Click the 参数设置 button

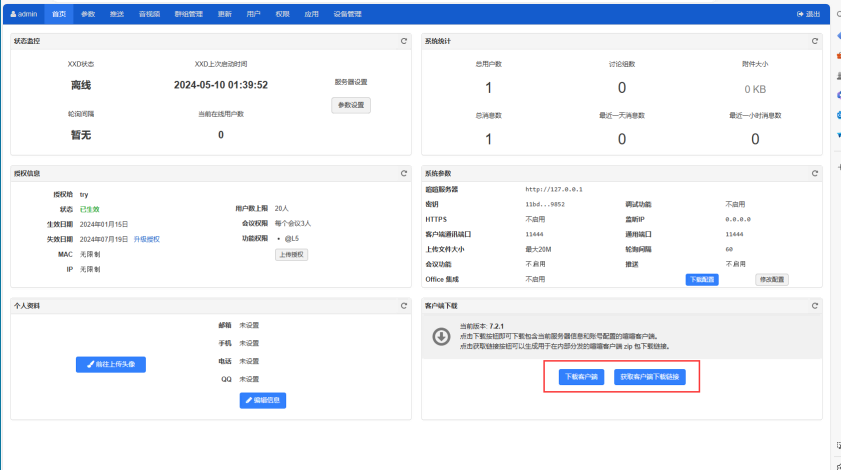coord(351,105)
